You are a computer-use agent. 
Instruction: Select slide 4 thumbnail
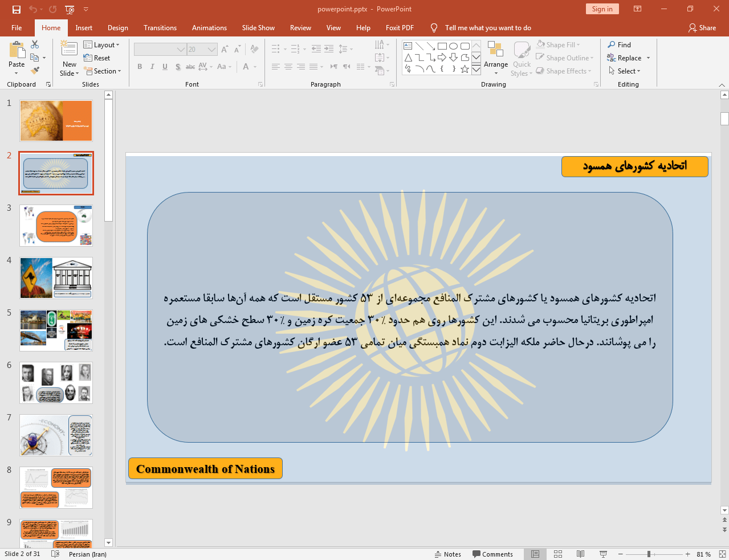click(56, 278)
